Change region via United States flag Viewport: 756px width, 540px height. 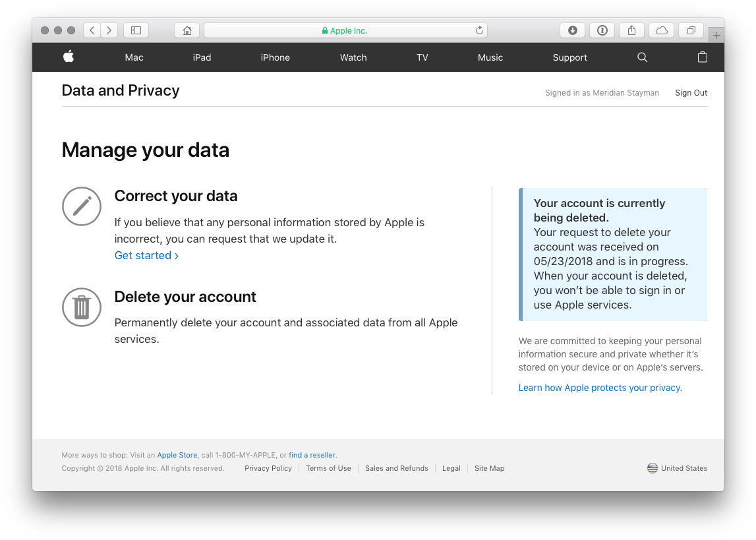pos(677,468)
